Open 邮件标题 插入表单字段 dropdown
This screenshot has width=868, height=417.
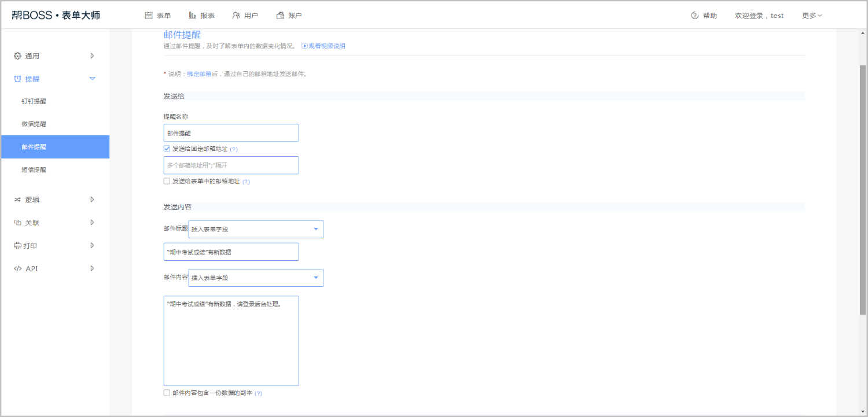click(256, 229)
